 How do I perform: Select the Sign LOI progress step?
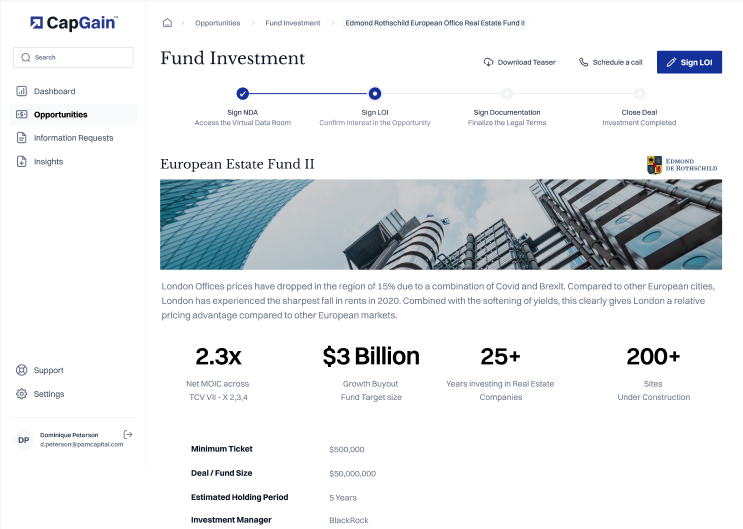click(375, 94)
